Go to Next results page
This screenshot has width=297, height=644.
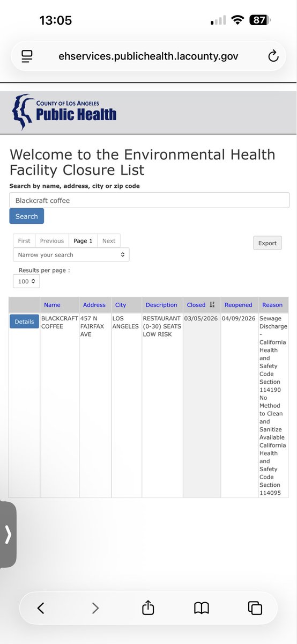tap(109, 241)
